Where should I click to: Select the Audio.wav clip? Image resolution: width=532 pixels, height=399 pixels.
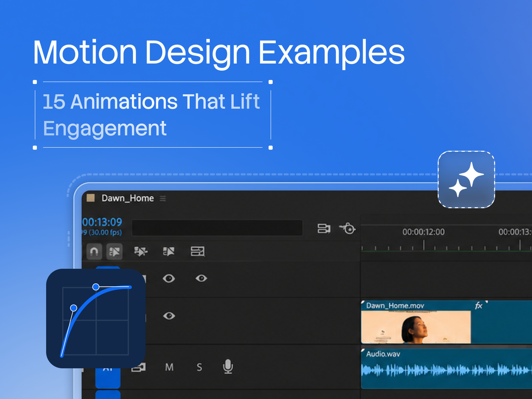click(446, 368)
